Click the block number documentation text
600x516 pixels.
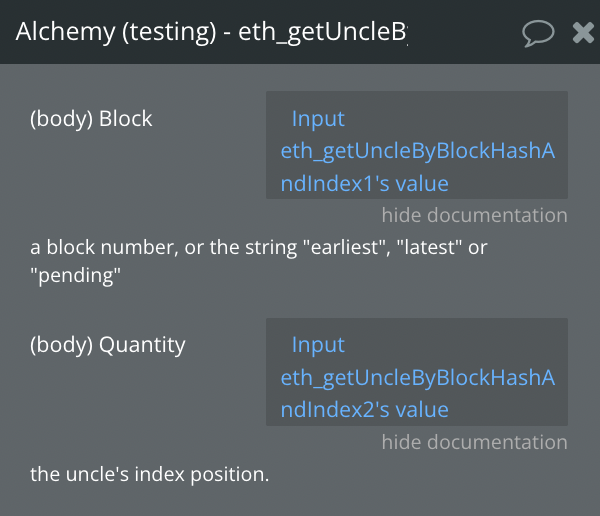coord(259,248)
